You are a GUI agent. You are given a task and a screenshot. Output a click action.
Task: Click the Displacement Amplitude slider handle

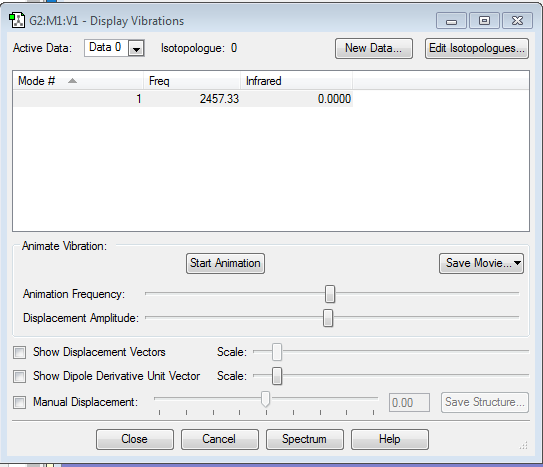[328, 318]
